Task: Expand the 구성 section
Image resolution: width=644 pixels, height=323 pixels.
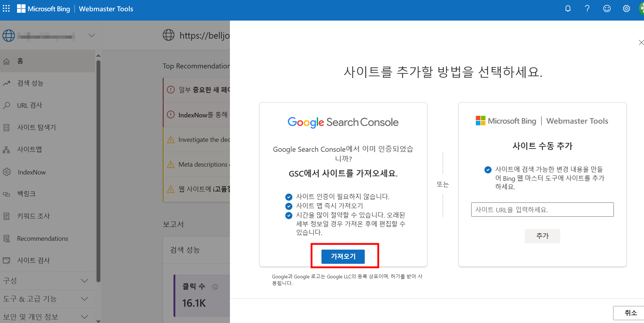Action: tap(48, 281)
